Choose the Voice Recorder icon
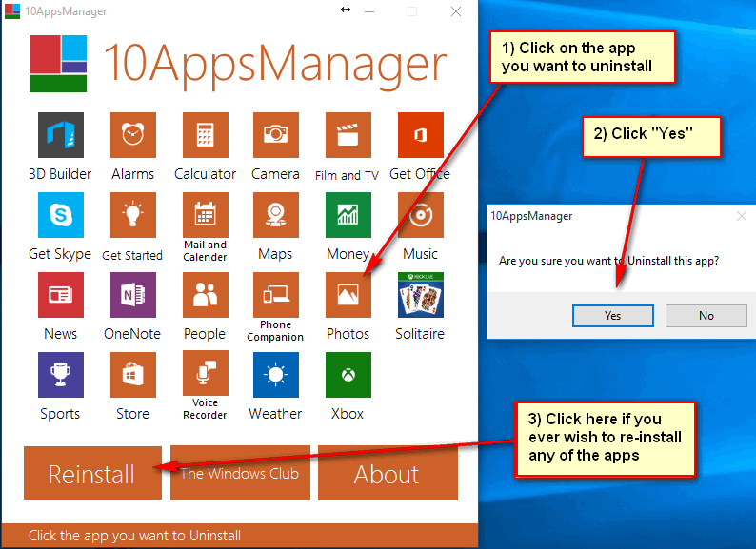This screenshot has height=549, width=756. click(206, 373)
